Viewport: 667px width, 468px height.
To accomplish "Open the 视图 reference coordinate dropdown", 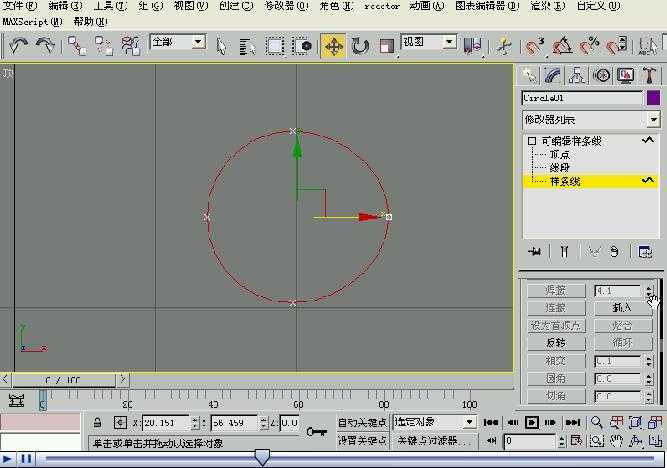I will (429, 42).
